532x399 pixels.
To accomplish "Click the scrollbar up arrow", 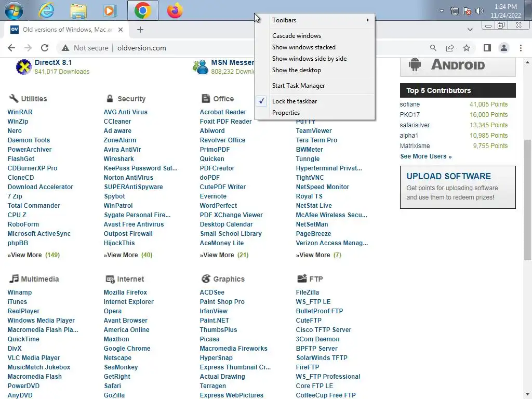I will (527, 62).
